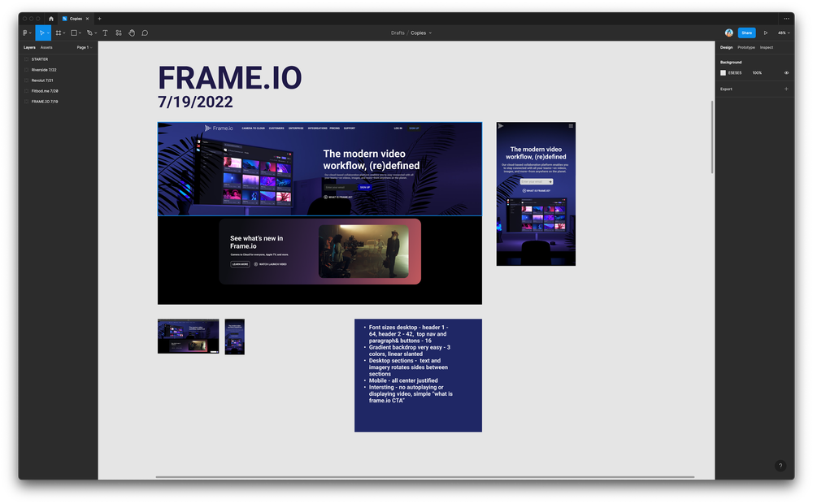Go to the Home tab icon
Screen dimensions: 813x504
click(50, 19)
